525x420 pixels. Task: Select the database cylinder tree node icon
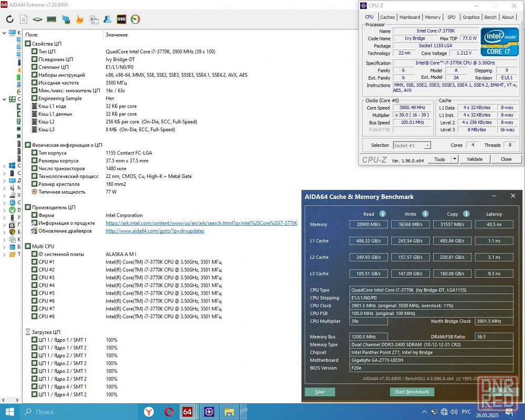[12, 247]
